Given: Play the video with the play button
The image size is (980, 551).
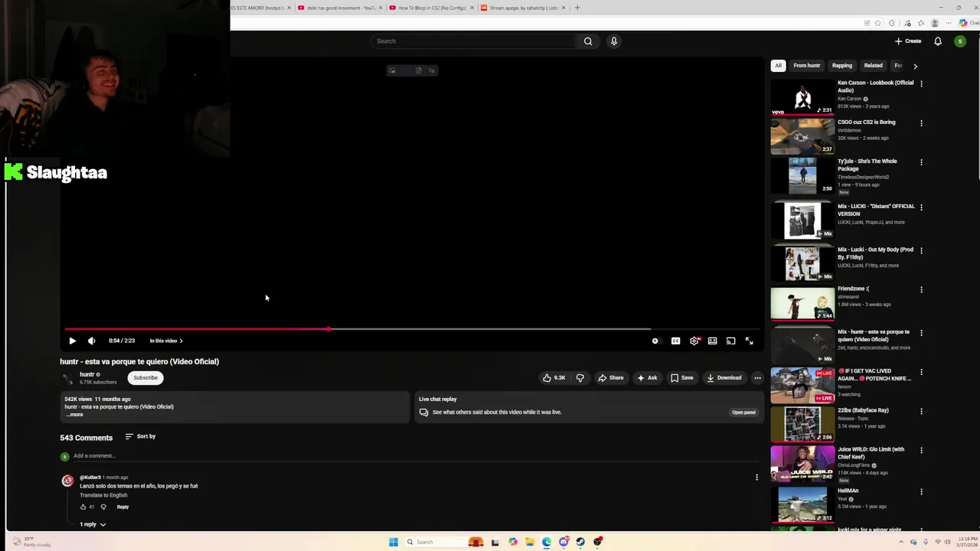Looking at the screenshot, I should pyautogui.click(x=72, y=341).
